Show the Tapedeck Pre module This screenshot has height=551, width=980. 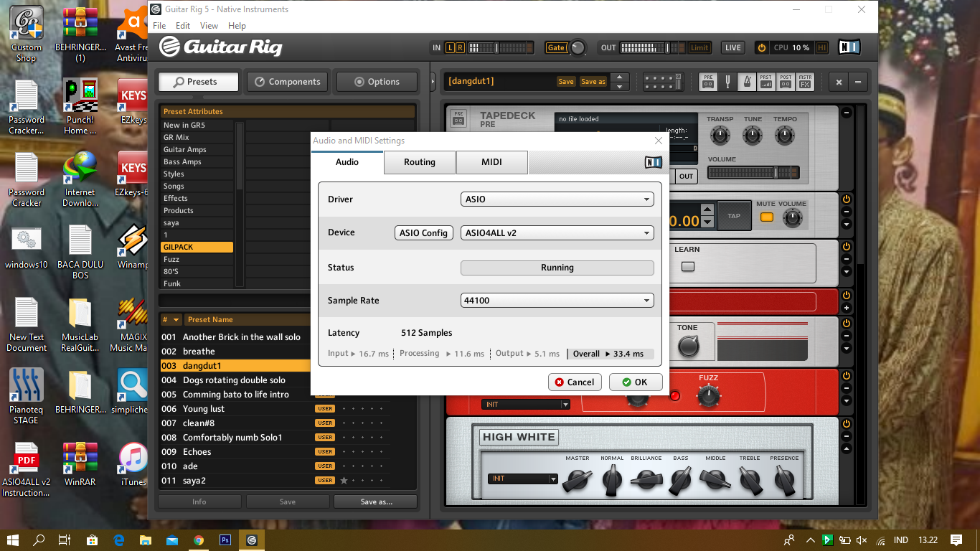(x=708, y=81)
